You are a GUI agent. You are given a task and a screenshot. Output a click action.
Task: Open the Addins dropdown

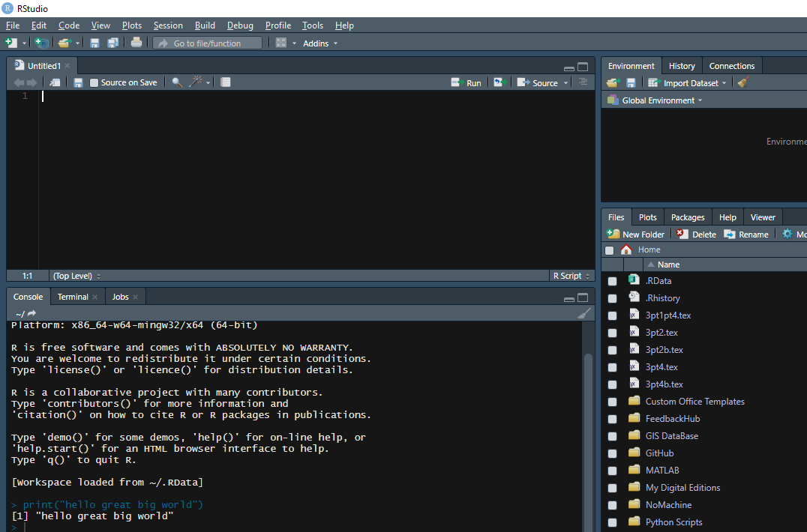(320, 43)
